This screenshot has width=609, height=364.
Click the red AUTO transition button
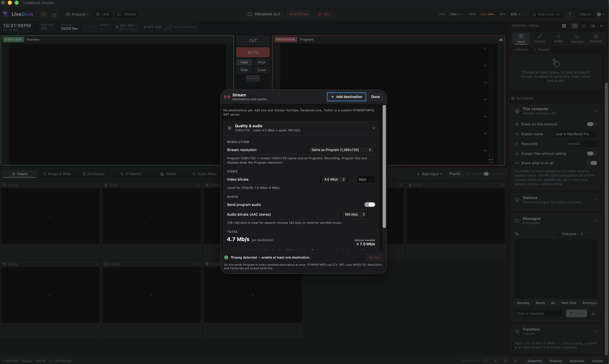pyautogui.click(x=253, y=52)
